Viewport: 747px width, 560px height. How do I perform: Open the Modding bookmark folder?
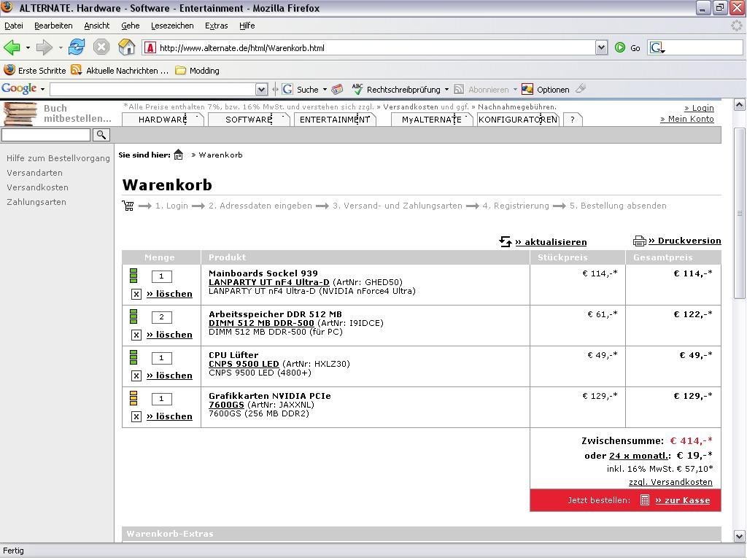click(197, 71)
